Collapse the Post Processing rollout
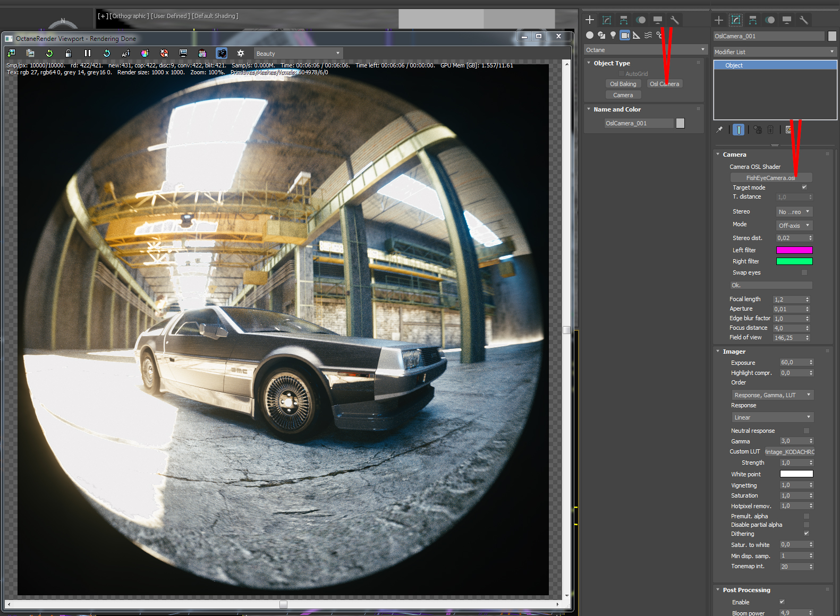 718,589
